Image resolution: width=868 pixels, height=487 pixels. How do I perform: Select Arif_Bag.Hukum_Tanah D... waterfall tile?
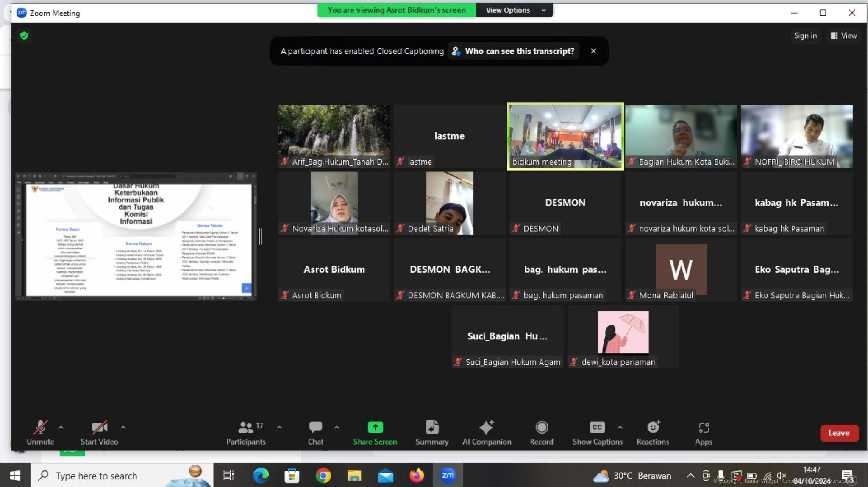tap(334, 136)
